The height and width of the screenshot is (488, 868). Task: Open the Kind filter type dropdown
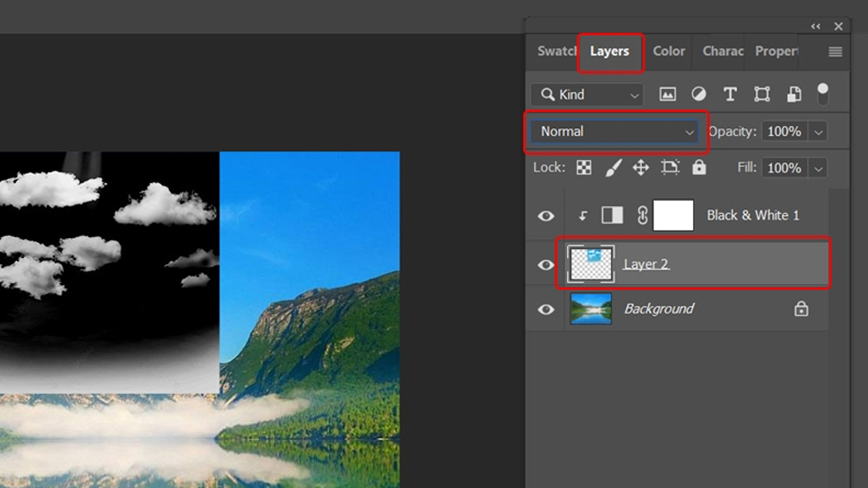click(x=587, y=95)
